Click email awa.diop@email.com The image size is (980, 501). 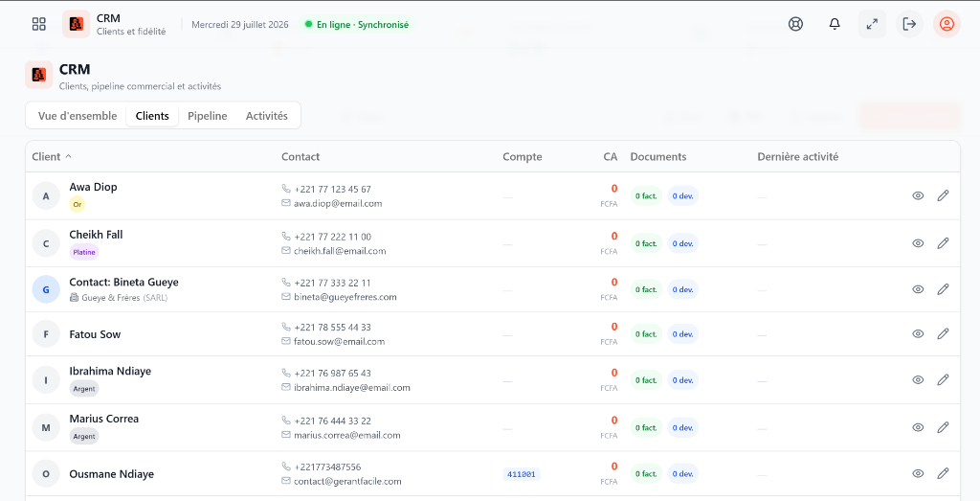[338, 203]
